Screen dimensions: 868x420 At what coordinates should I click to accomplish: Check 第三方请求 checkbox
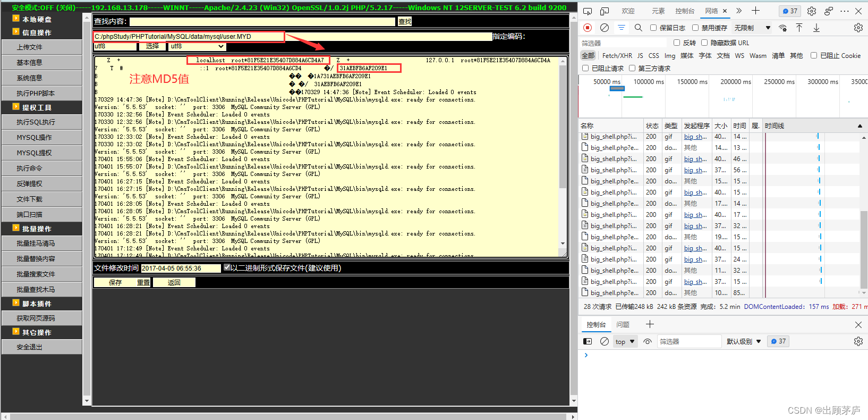click(632, 68)
